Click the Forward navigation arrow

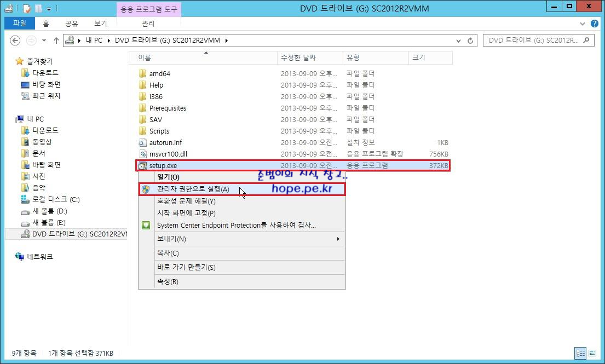tap(31, 41)
